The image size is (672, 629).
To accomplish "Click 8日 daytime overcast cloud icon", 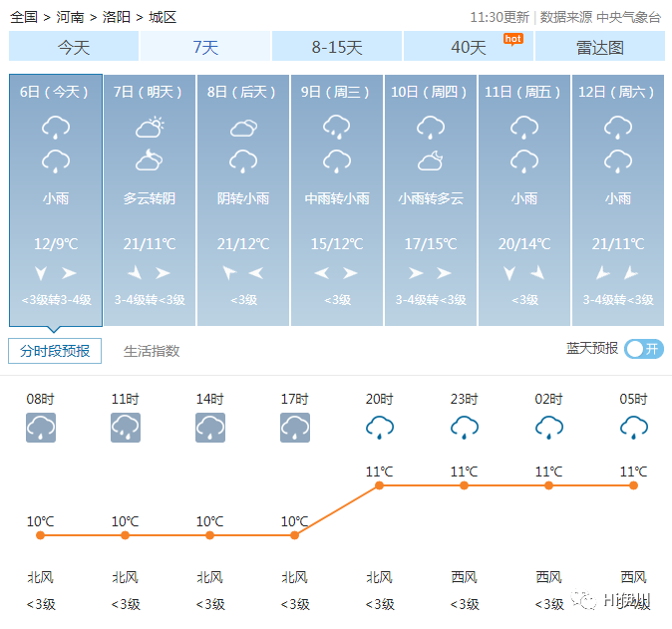I will pyautogui.click(x=243, y=128).
